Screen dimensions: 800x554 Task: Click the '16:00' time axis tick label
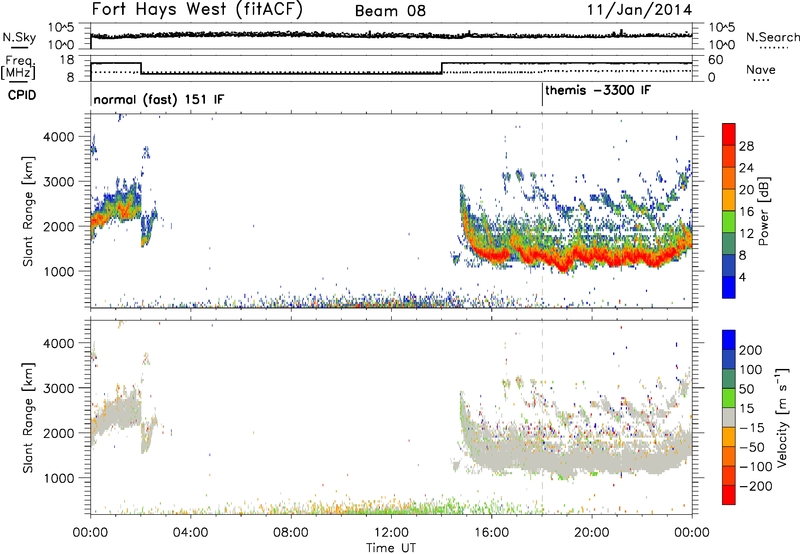(x=491, y=533)
